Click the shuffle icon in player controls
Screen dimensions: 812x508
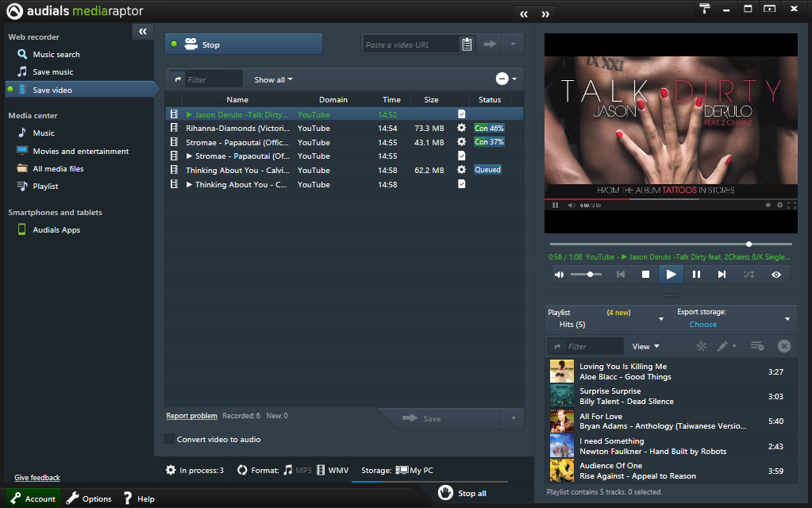click(x=748, y=275)
